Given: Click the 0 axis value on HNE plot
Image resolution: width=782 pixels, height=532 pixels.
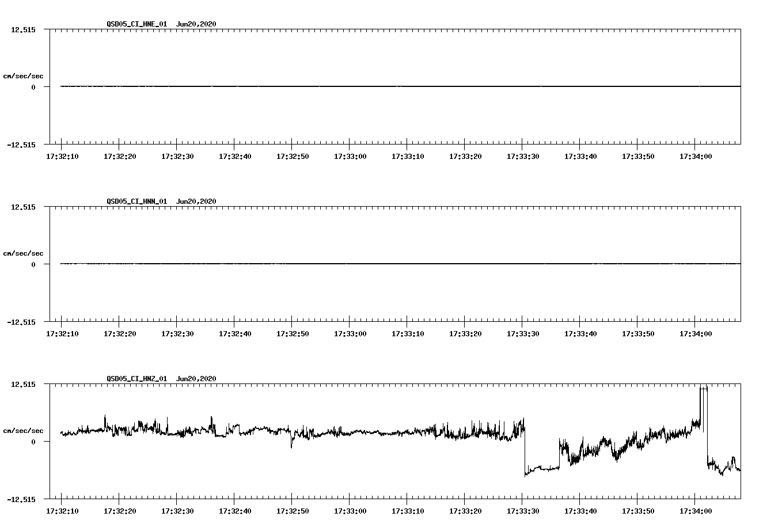Looking at the screenshot, I should pyautogui.click(x=33, y=87).
